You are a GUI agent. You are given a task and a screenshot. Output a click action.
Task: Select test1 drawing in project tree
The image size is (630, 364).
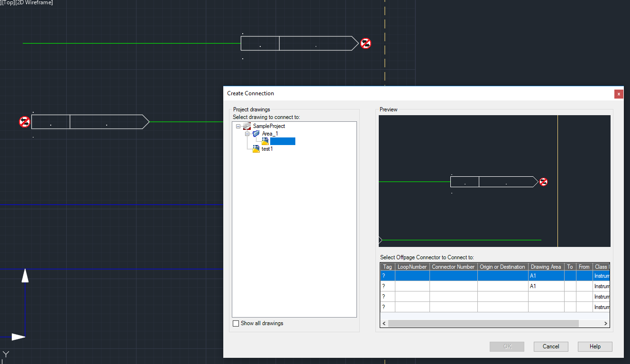[267, 149]
